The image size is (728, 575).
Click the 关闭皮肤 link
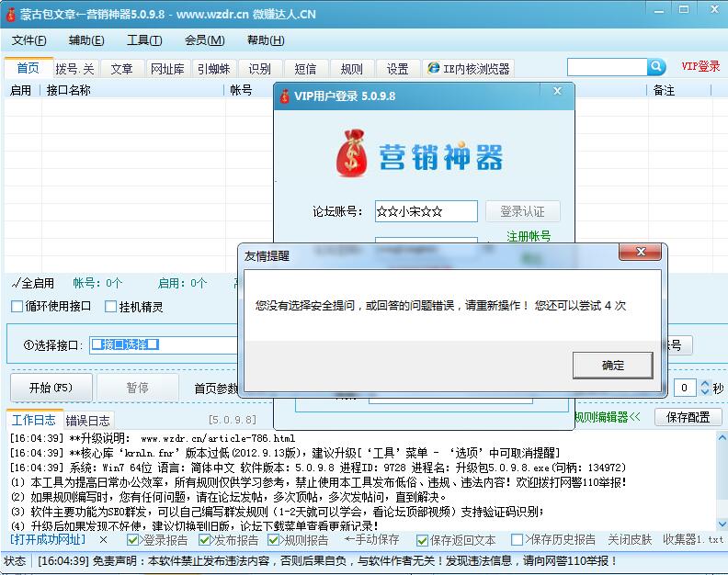[x=630, y=540]
